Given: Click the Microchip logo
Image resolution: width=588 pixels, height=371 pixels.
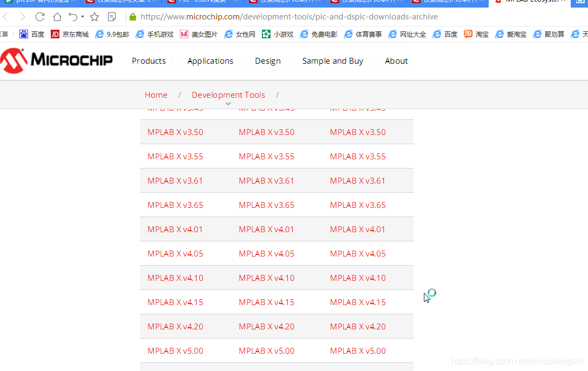Looking at the screenshot, I should click(x=56, y=60).
